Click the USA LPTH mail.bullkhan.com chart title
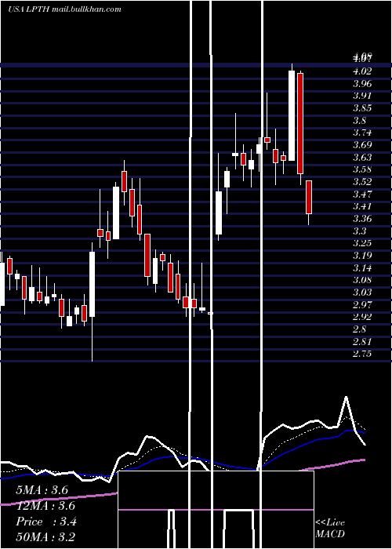 point(65,9)
